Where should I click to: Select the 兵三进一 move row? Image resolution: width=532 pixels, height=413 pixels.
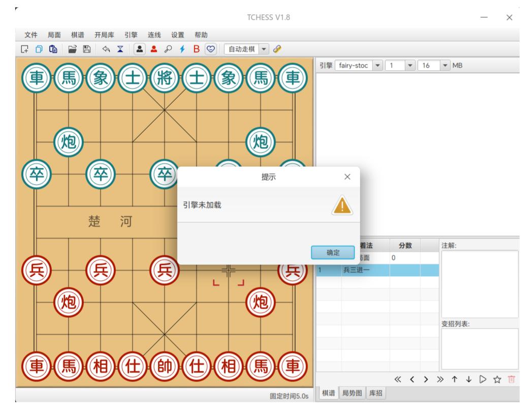[378, 270]
